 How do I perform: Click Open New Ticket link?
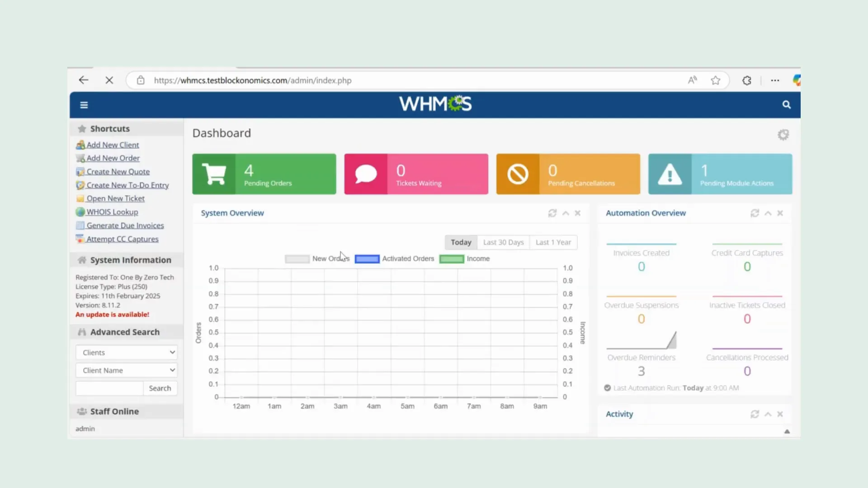115,198
